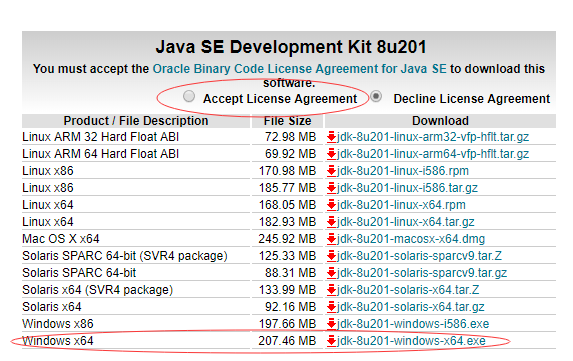This screenshot has width=573, height=361.
Task: Click red download arrow for linux-x64.rpm
Action: pyautogui.click(x=331, y=205)
